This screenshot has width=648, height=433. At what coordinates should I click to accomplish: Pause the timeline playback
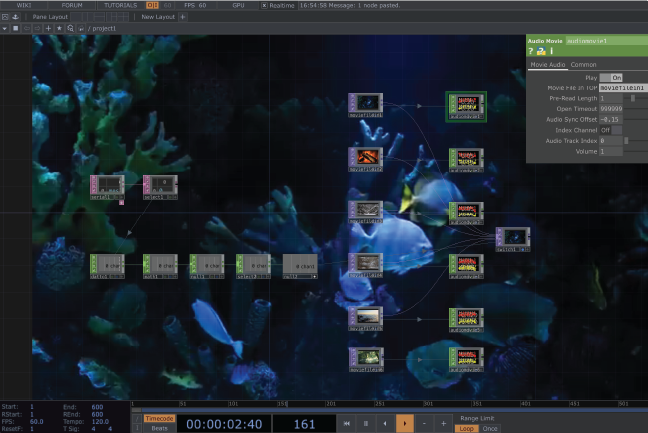pos(366,423)
